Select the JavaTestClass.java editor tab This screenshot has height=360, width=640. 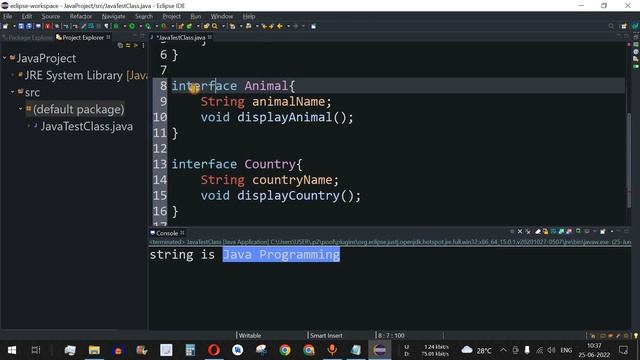181,38
